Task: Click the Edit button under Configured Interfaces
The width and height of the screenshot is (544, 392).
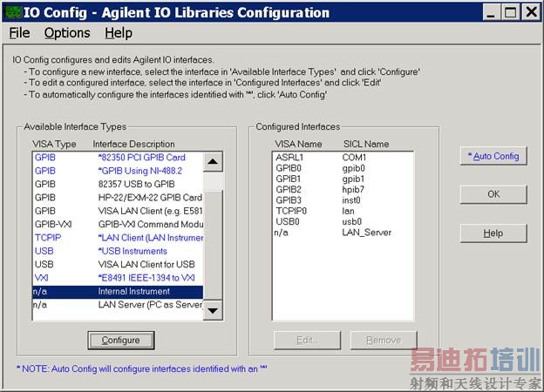Action: point(307,341)
